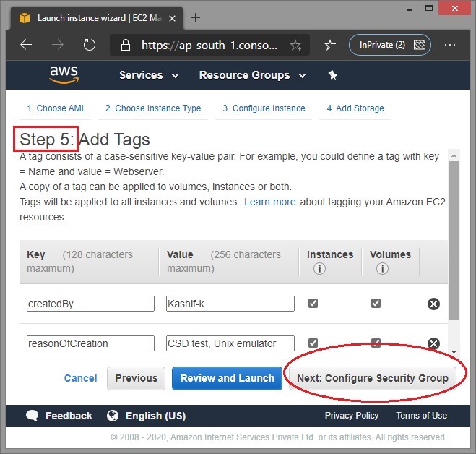Show info for the Volumes column
Image resolution: width=476 pixels, height=454 pixels.
pyautogui.click(x=382, y=269)
